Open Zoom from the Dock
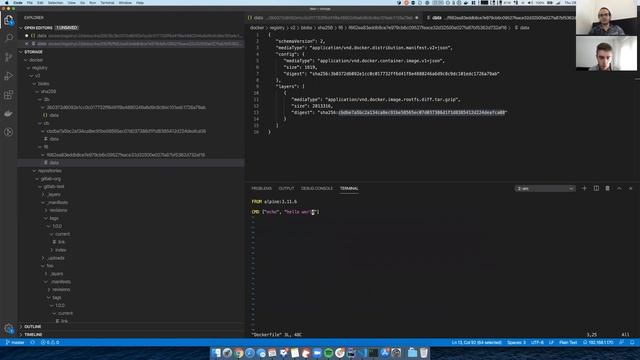 coord(317,353)
